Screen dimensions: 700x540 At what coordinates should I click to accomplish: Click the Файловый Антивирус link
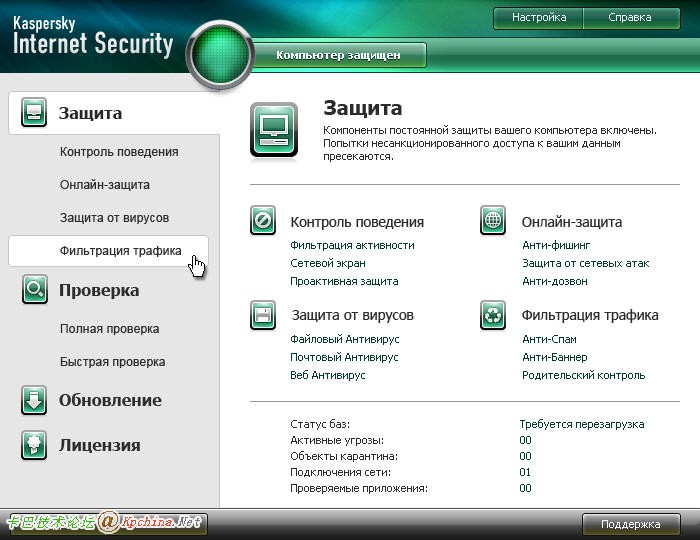point(345,339)
